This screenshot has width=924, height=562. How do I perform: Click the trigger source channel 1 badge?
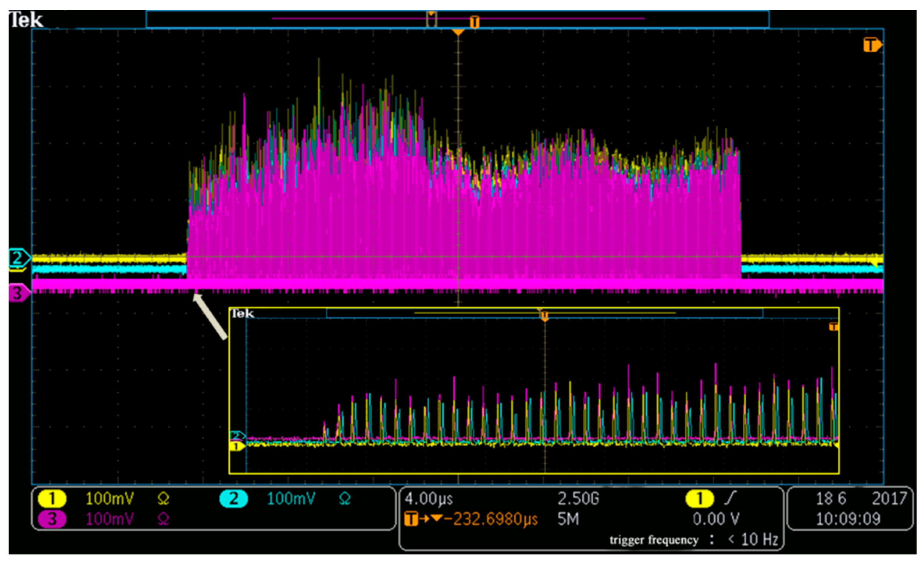point(699,498)
